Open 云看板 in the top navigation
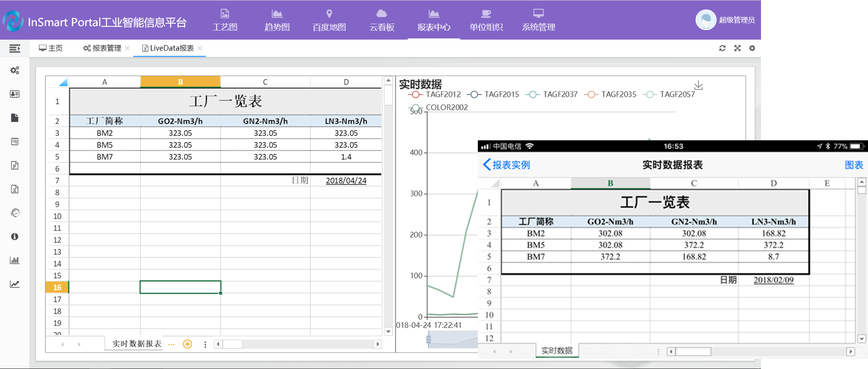The height and width of the screenshot is (369, 868). pyautogui.click(x=381, y=20)
